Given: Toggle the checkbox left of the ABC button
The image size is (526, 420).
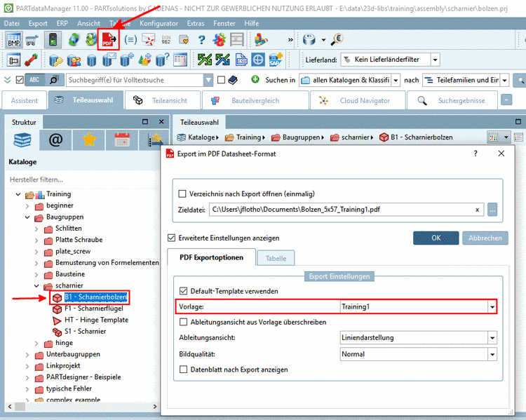Looking at the screenshot, I should point(20,80).
